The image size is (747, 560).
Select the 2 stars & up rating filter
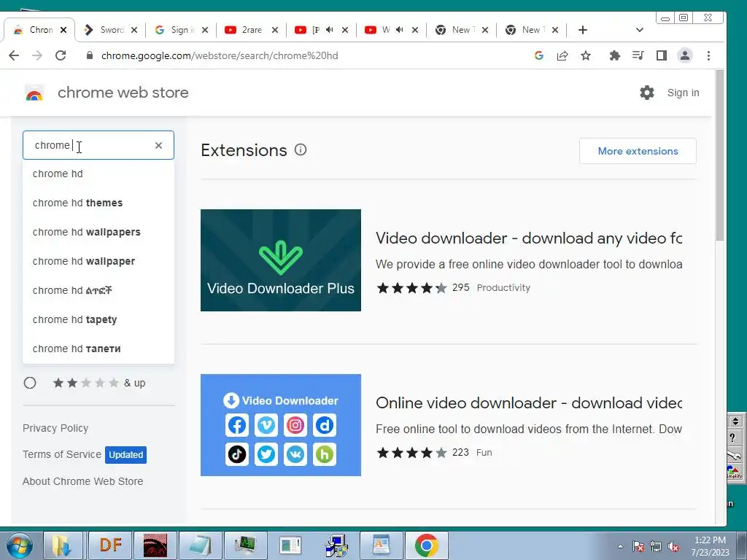point(29,383)
